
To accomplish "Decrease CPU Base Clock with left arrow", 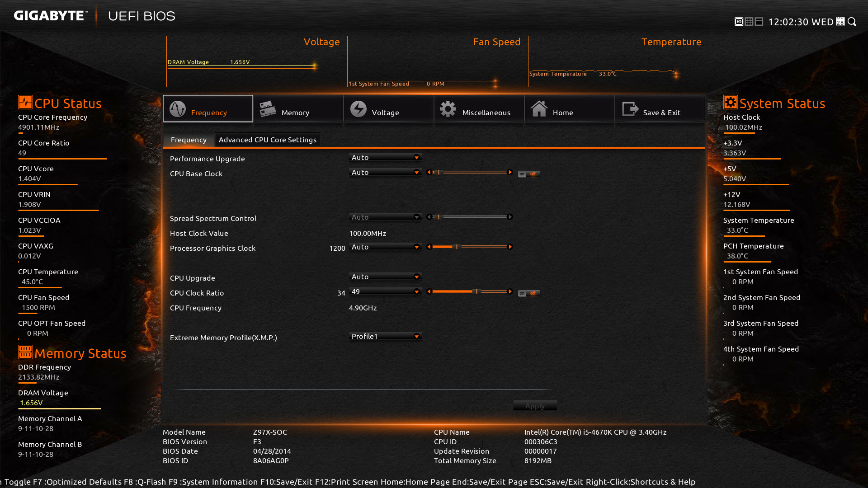I will pyautogui.click(x=429, y=172).
